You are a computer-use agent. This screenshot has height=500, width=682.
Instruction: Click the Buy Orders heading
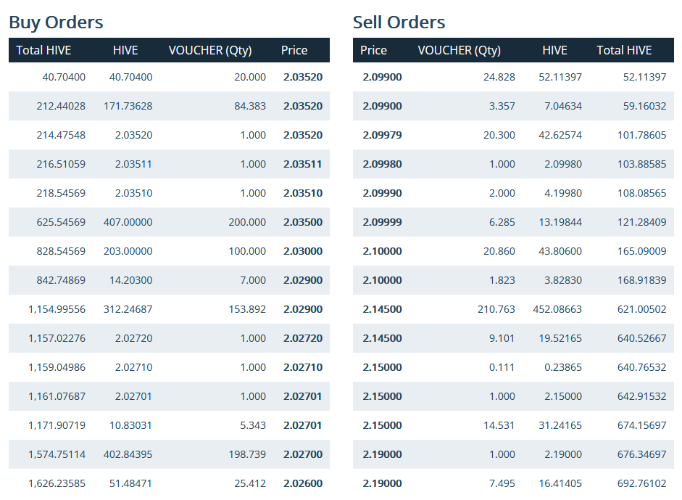(56, 22)
